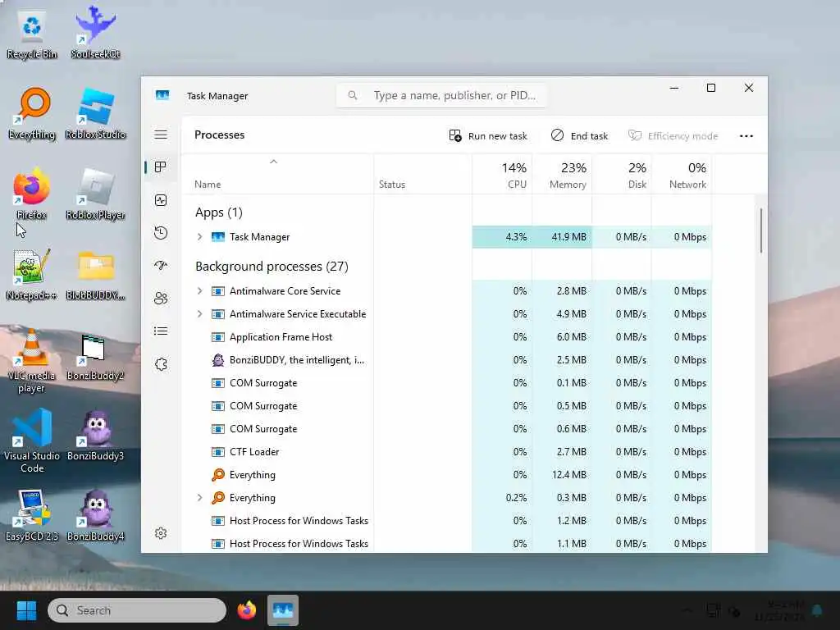Open the Performance sidebar icon

[161, 200]
